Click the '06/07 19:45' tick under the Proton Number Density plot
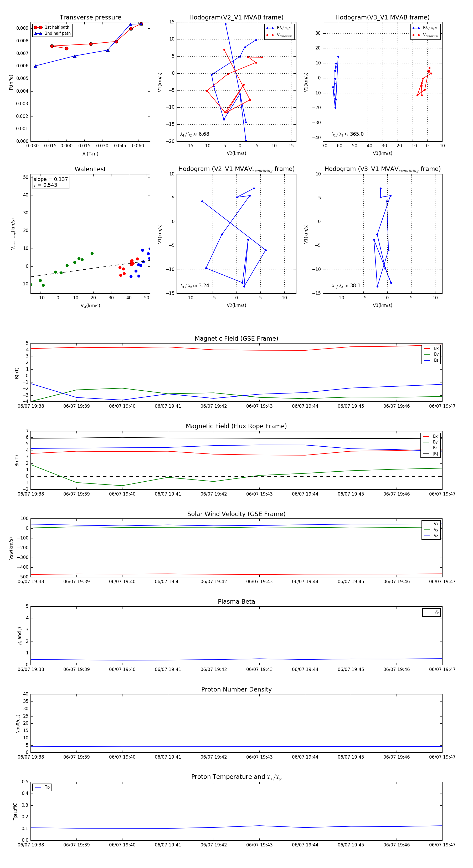Image resolution: width=473 pixels, height=868 pixels. (351, 757)
